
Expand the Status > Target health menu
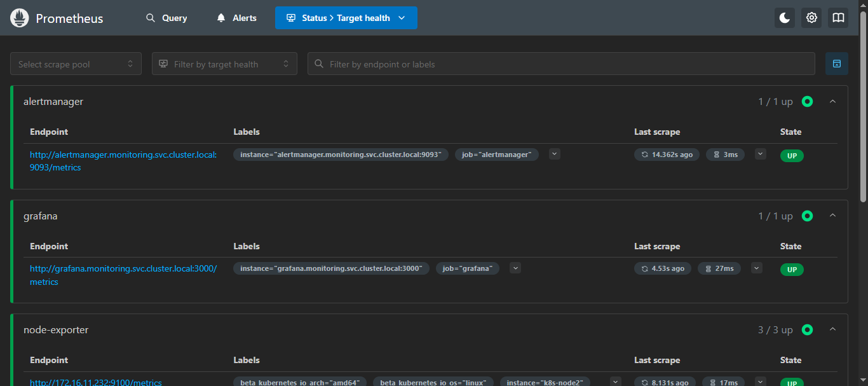(x=346, y=18)
